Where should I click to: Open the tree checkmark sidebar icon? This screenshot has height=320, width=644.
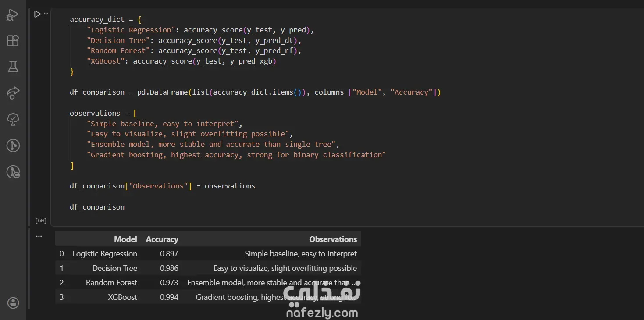coord(13,118)
